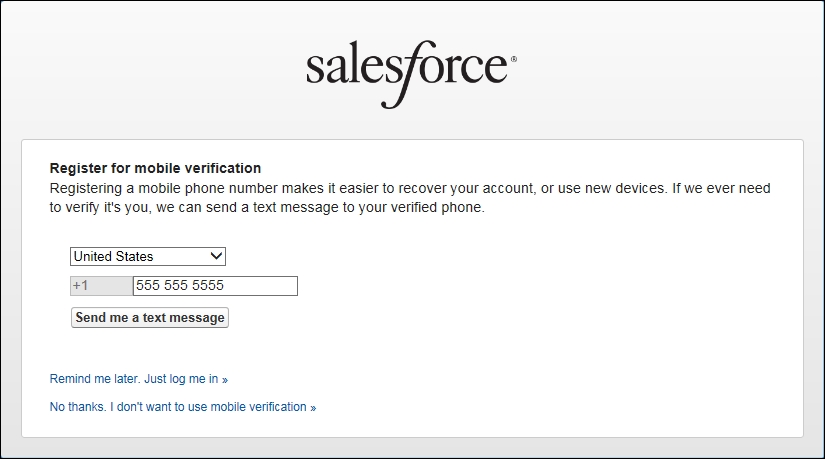Screen dimensions: 825x459
Task: Focus the phone number field showing 555 555 5555
Action: point(215,286)
